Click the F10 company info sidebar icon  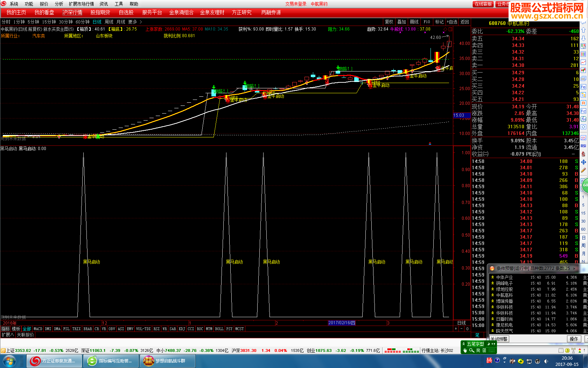(583, 87)
